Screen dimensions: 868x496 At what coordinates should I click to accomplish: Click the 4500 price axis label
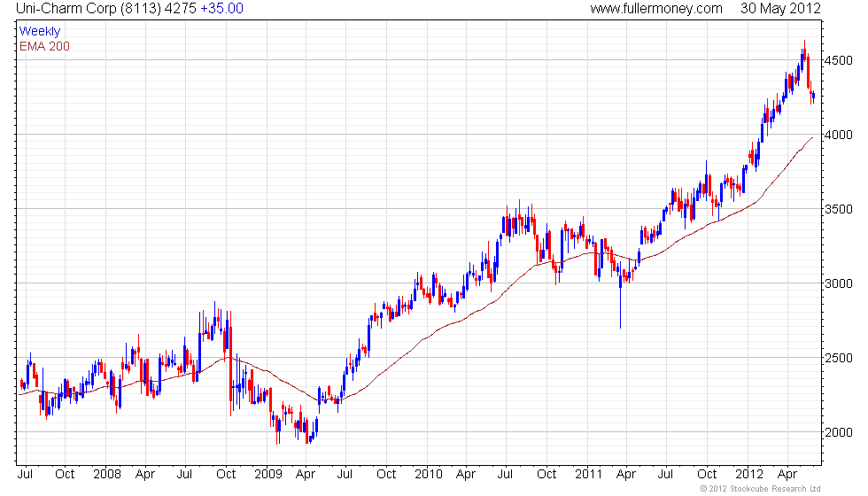click(838, 60)
